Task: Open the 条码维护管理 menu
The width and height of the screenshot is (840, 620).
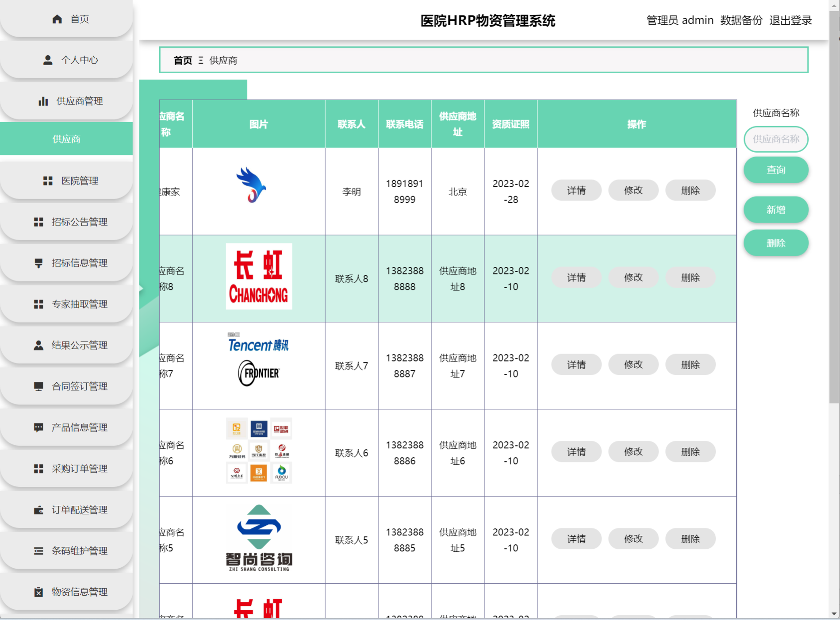Action: 66,551
